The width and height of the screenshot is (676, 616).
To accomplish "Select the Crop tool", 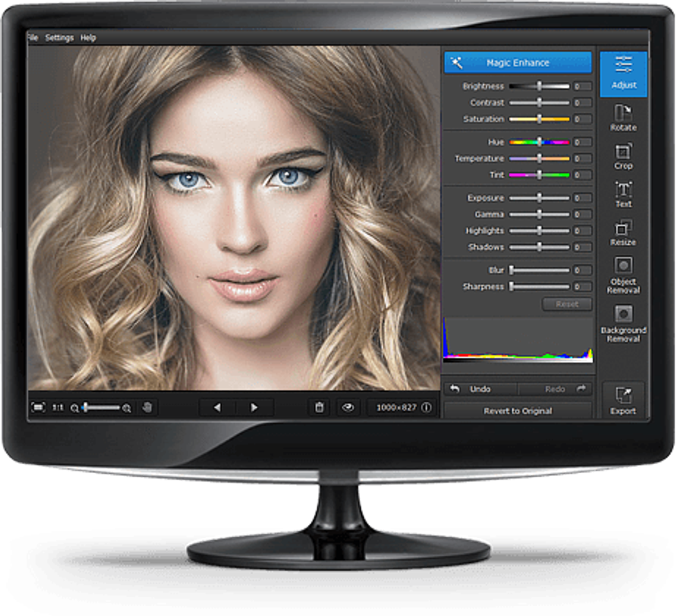I will tap(623, 156).
